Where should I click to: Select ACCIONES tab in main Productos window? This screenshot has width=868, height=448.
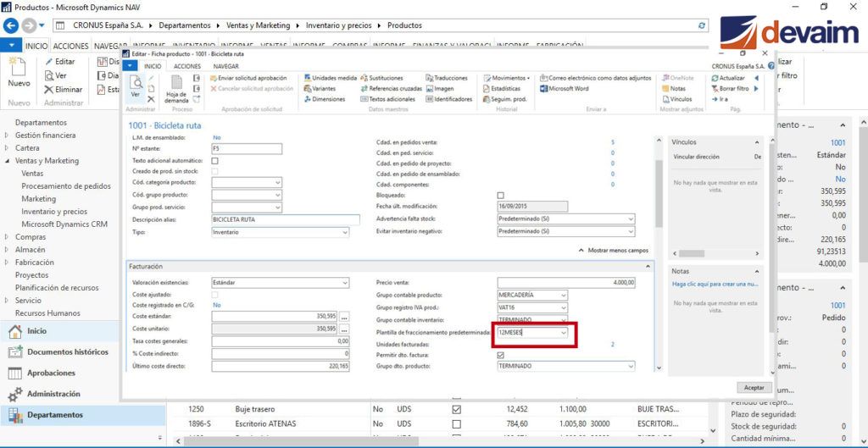[71, 46]
